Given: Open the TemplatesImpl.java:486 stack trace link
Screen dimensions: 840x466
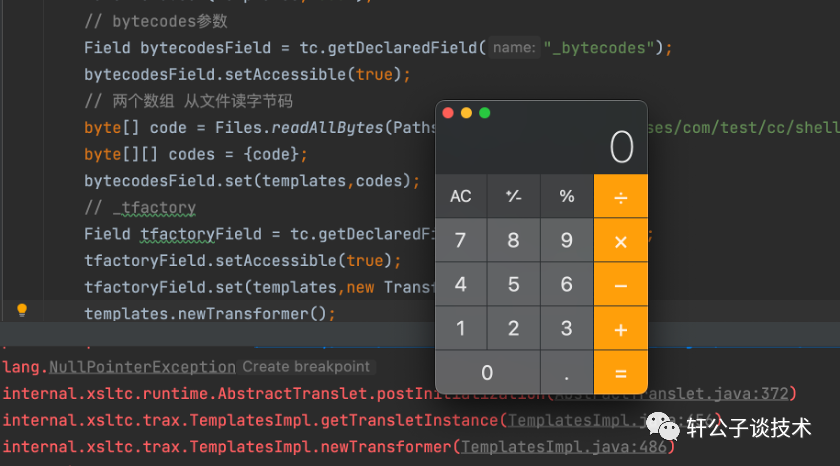Looking at the screenshot, I should [x=564, y=446].
